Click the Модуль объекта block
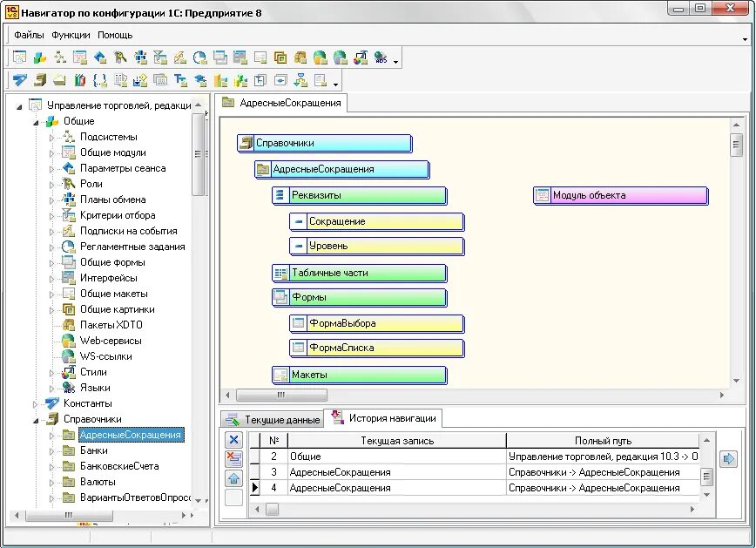The image size is (756, 548). point(620,195)
